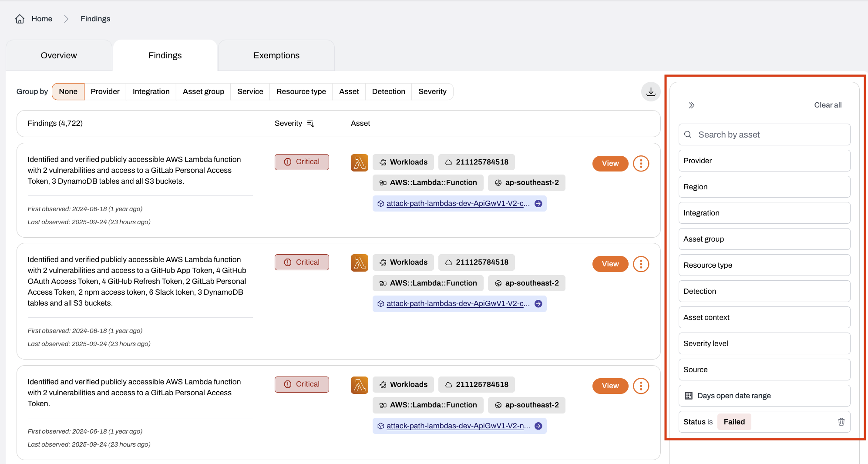This screenshot has height=464, width=868.
Task: Open the Asset context filter dropdown
Action: 764,317
